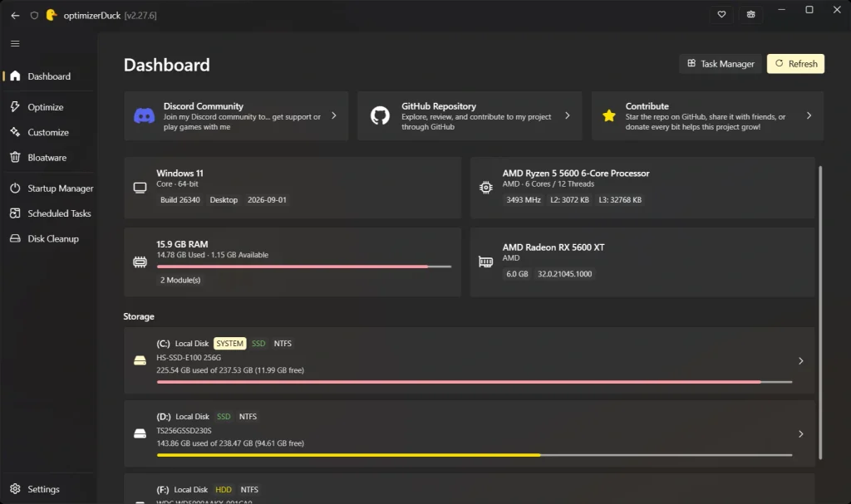
Task: Click the CPU chip icon
Action: point(485,188)
